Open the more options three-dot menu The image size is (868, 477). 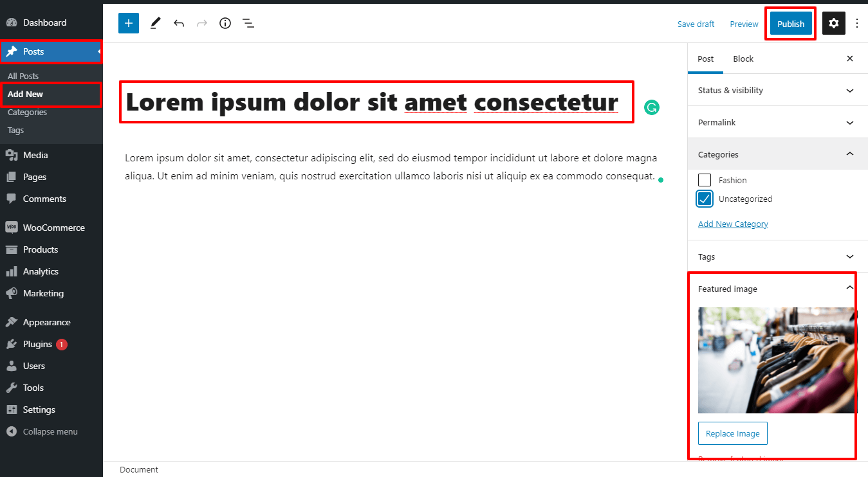coord(857,23)
